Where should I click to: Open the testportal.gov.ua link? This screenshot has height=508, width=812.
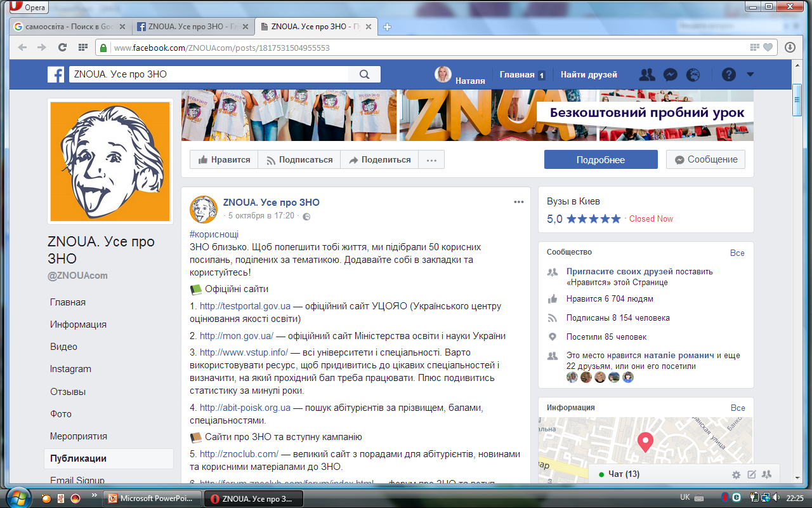(x=245, y=306)
